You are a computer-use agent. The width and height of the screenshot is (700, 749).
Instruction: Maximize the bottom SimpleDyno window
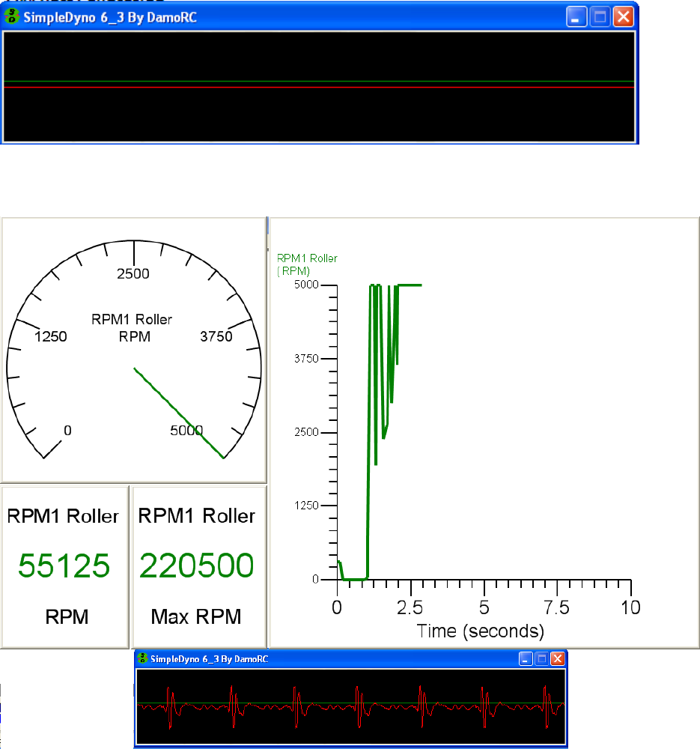pyautogui.click(x=541, y=659)
